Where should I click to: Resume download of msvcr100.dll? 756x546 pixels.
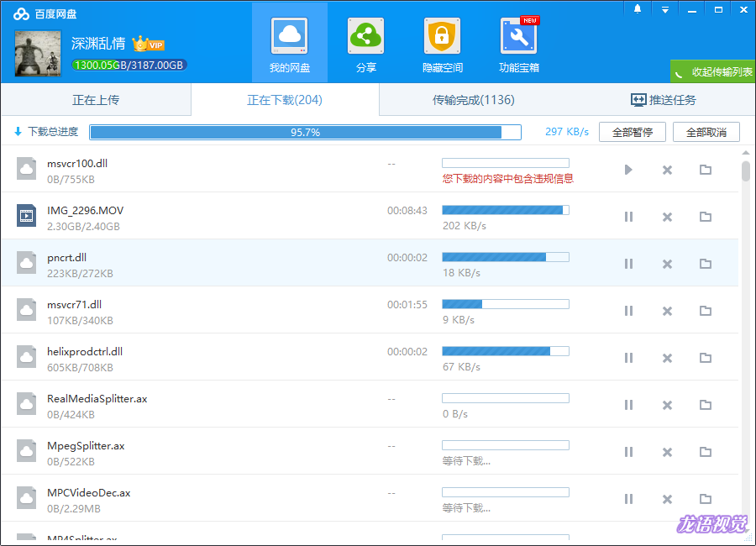[628, 170]
